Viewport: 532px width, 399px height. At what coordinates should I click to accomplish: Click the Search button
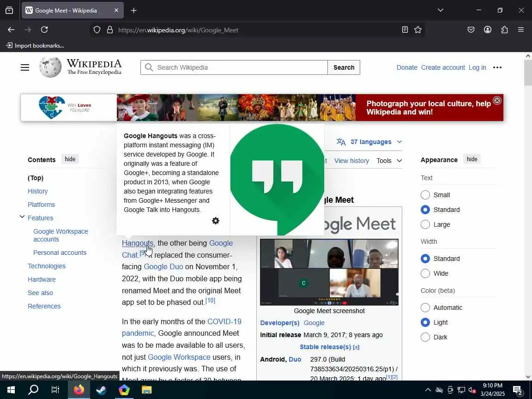(344, 67)
